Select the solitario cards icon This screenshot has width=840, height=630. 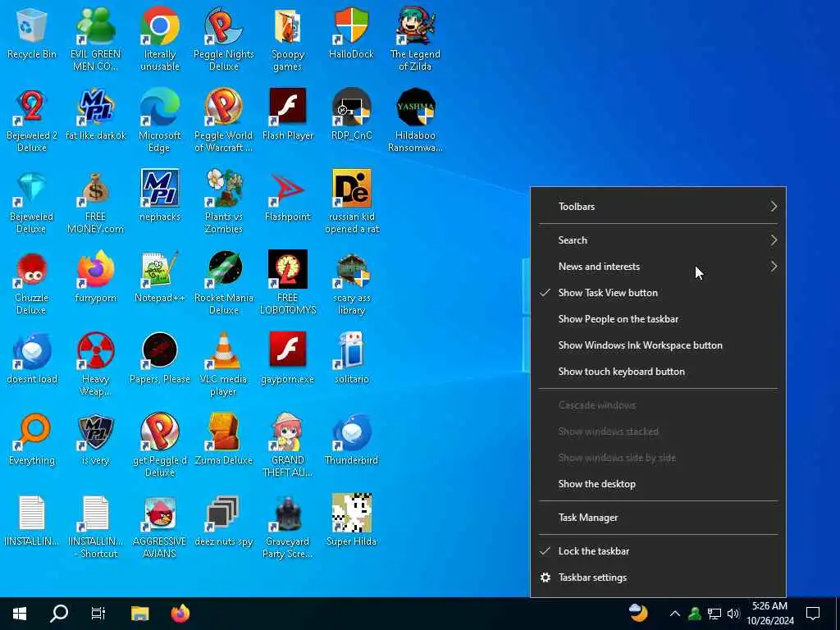pos(351,351)
